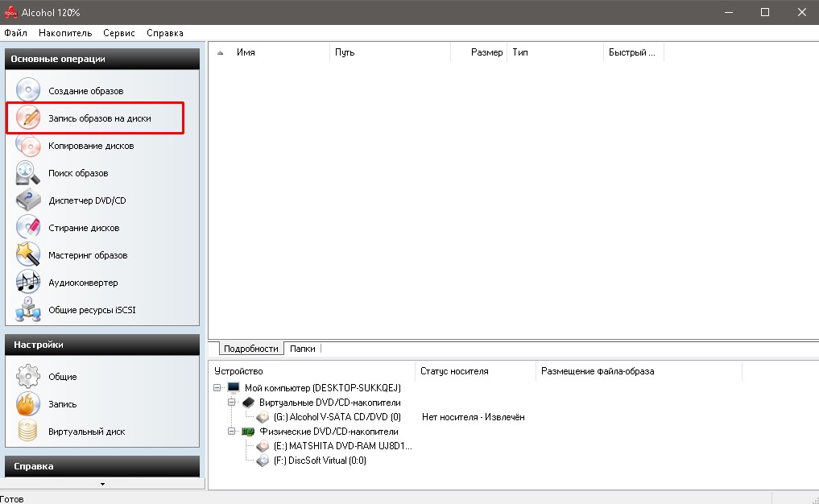Collapse the Физические DVD/CD-накопители node

coord(231,432)
